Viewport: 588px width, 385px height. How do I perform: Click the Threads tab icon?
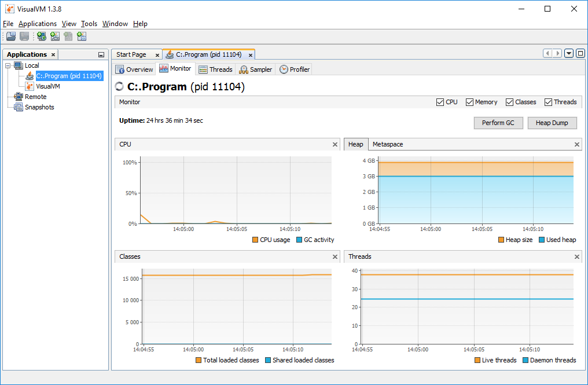pyautogui.click(x=203, y=69)
